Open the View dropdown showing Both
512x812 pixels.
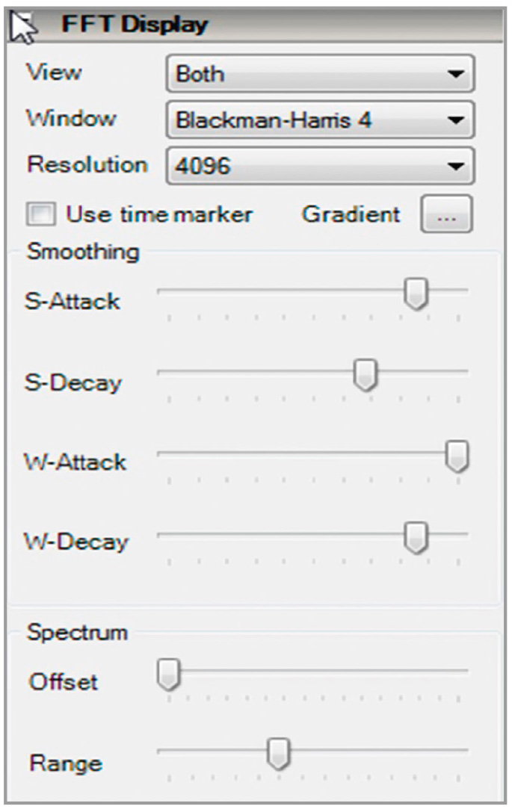[x=320, y=74]
